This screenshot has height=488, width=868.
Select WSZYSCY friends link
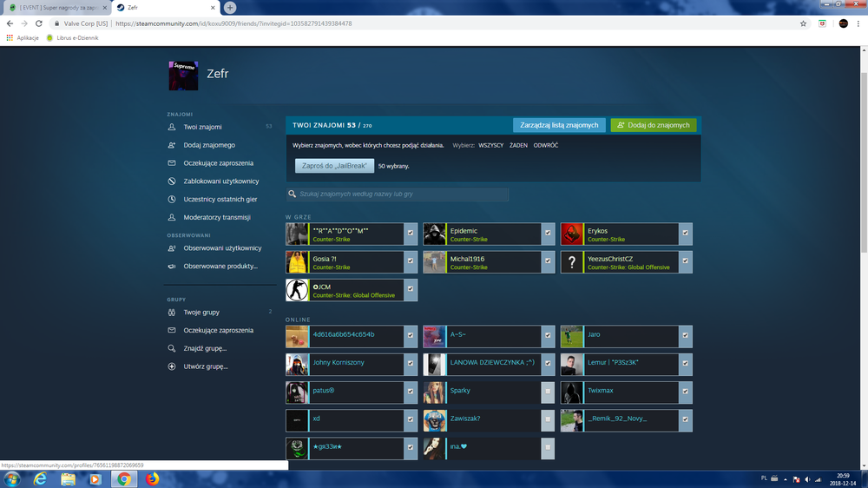[x=491, y=145]
